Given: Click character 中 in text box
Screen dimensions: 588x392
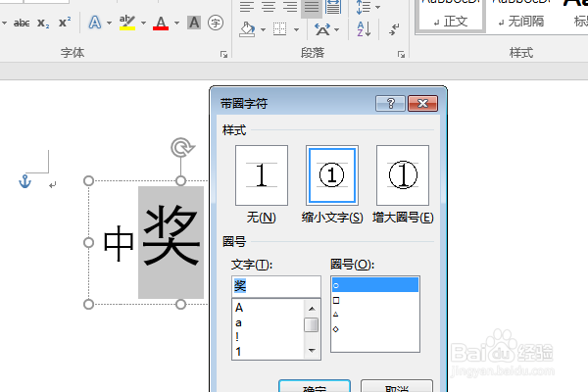Looking at the screenshot, I should (x=119, y=243).
